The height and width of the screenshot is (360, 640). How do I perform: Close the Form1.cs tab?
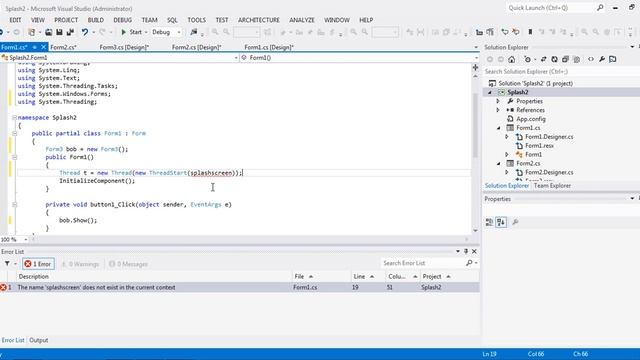[x=43, y=47]
